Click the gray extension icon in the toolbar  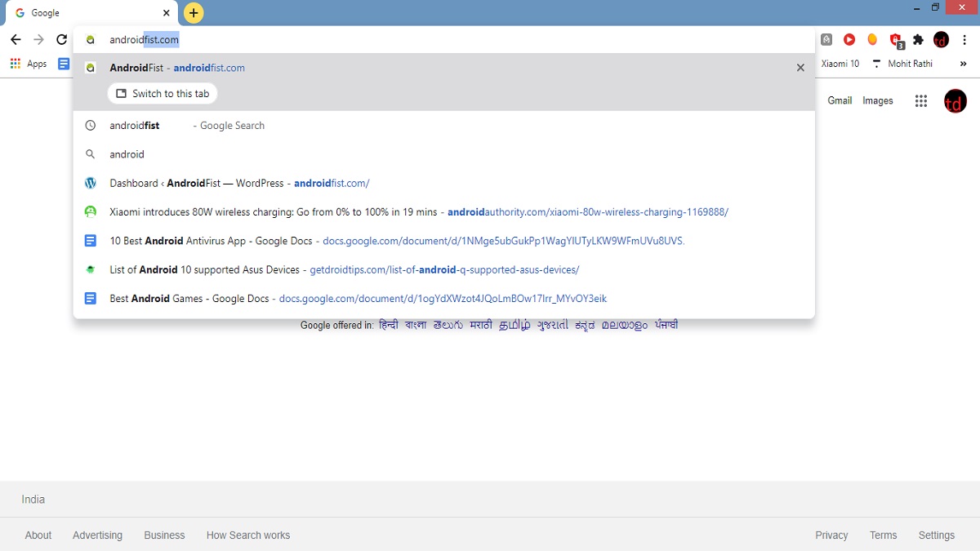coord(826,39)
